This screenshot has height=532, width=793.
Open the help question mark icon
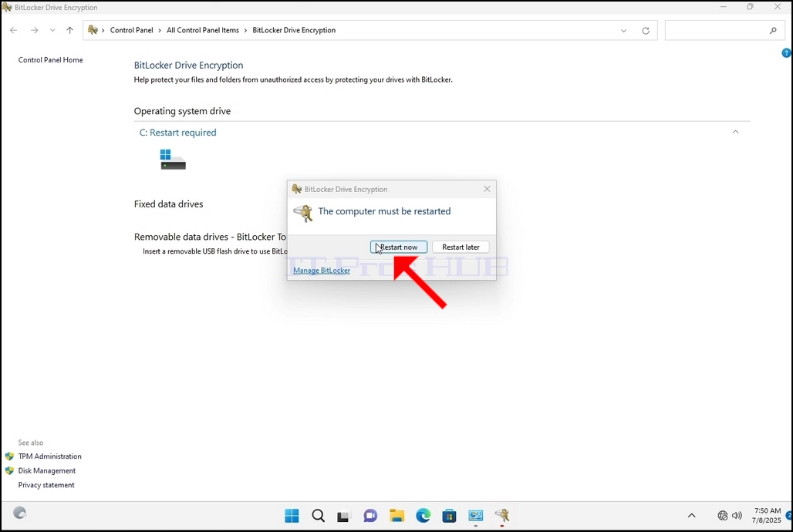click(x=786, y=52)
